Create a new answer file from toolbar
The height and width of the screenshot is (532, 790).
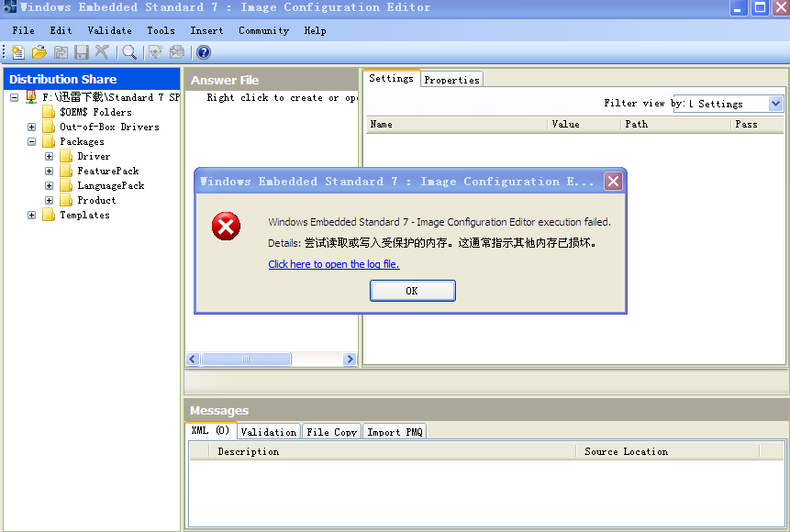[17, 52]
